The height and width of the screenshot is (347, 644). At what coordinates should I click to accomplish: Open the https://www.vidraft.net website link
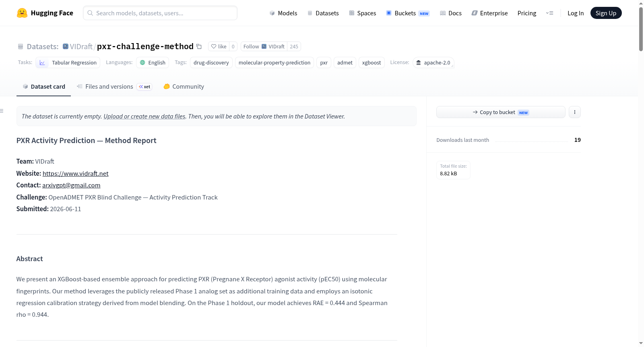[76, 173]
